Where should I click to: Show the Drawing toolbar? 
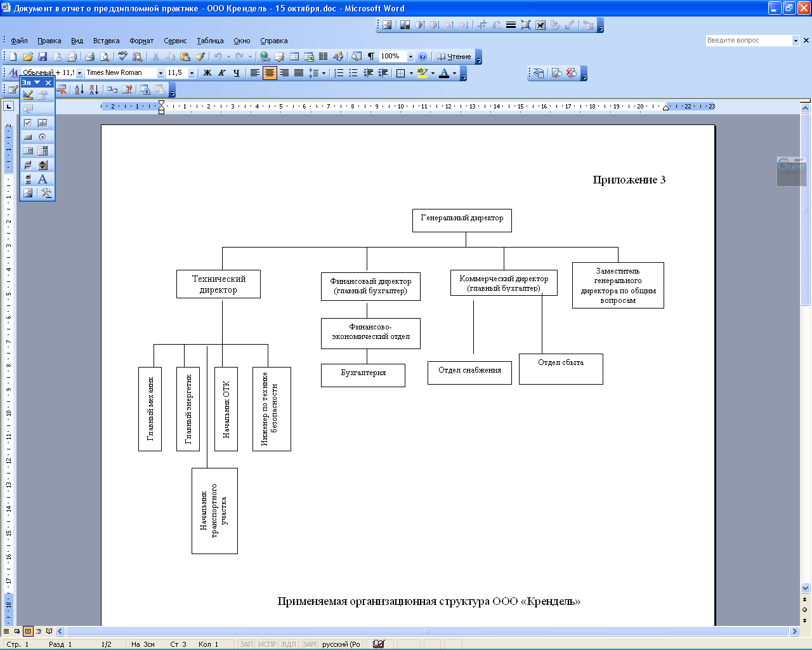[x=338, y=56]
